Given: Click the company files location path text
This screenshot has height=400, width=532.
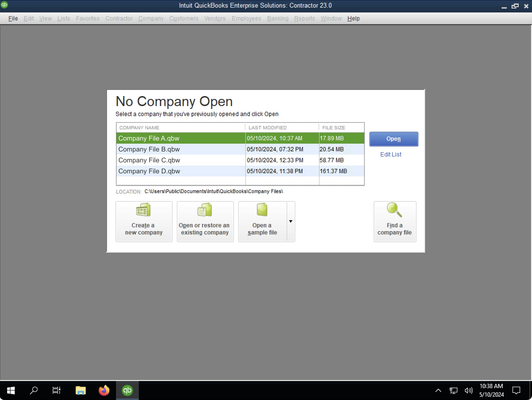Looking at the screenshot, I should point(213,191).
